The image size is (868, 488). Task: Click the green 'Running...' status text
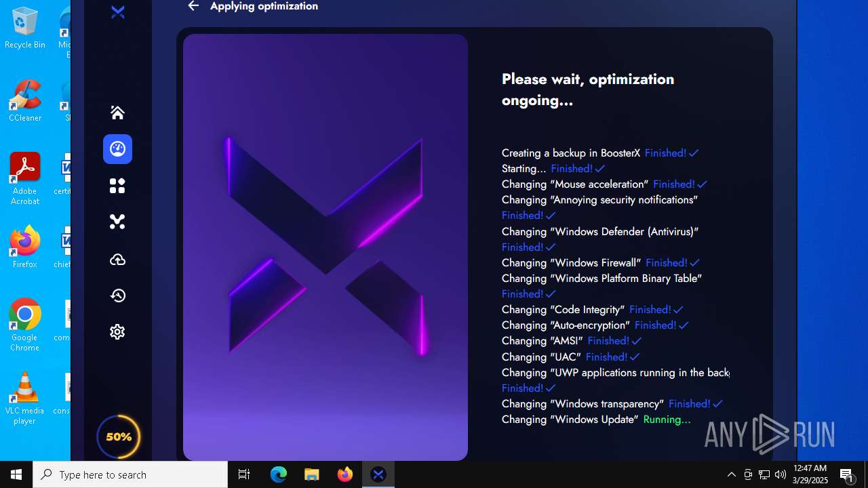tap(667, 420)
